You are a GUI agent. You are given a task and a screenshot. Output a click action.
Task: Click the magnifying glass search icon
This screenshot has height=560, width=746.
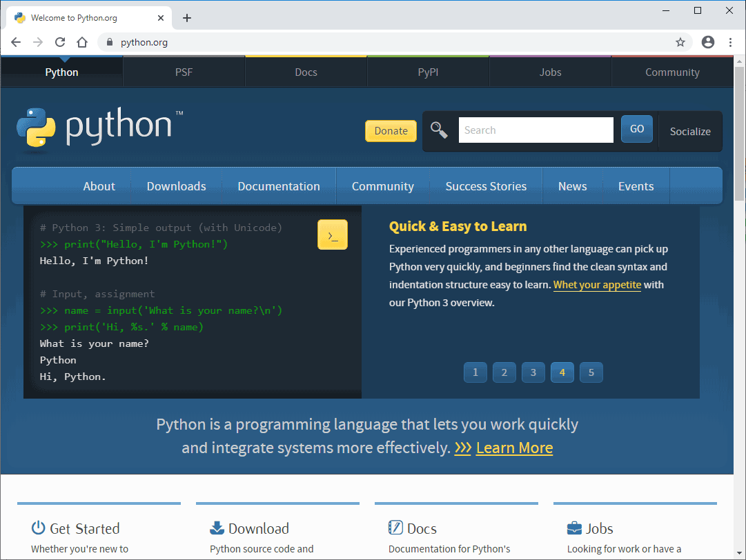(439, 130)
